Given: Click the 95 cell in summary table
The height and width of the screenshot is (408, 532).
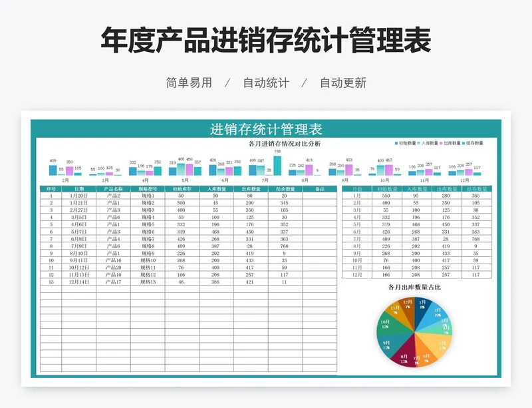Looking at the screenshot, I should (x=416, y=196).
